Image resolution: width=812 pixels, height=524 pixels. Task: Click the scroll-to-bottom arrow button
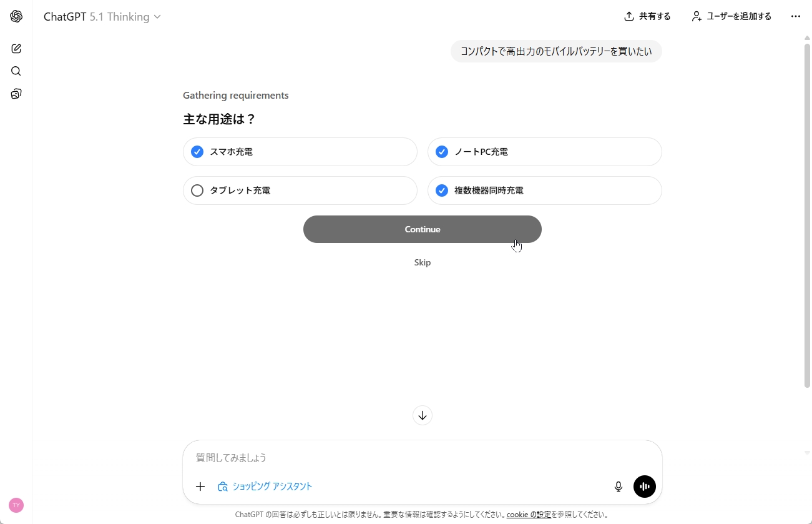coord(422,415)
